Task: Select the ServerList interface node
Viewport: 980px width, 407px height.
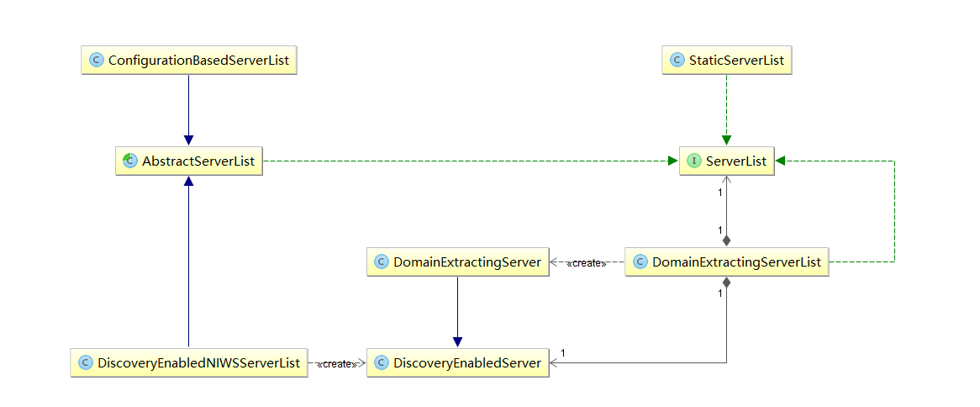Action: [727, 161]
